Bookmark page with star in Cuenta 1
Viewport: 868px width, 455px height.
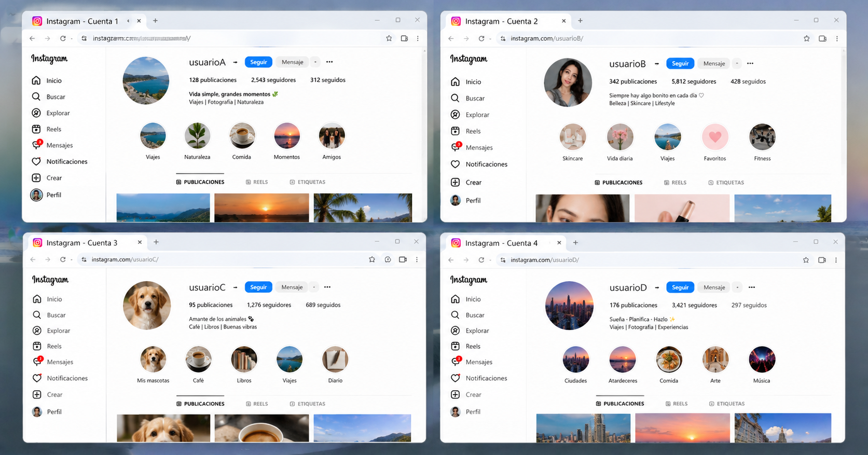click(389, 38)
